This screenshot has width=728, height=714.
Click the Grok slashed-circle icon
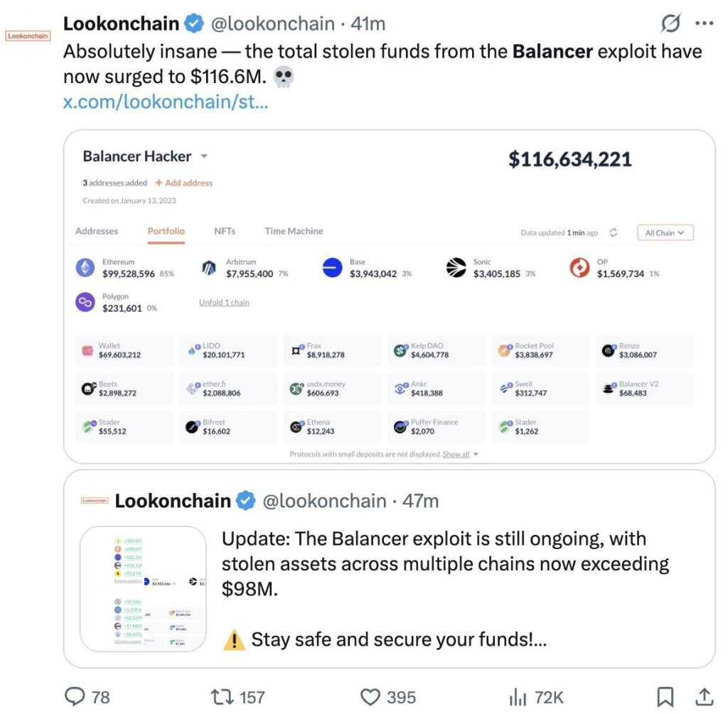670,24
